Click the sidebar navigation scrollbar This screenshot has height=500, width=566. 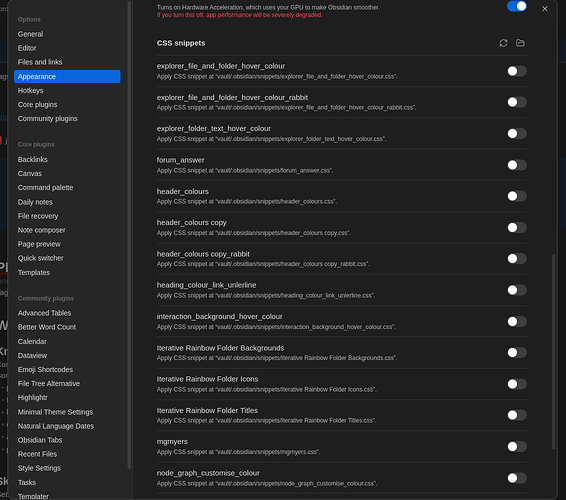point(129,235)
